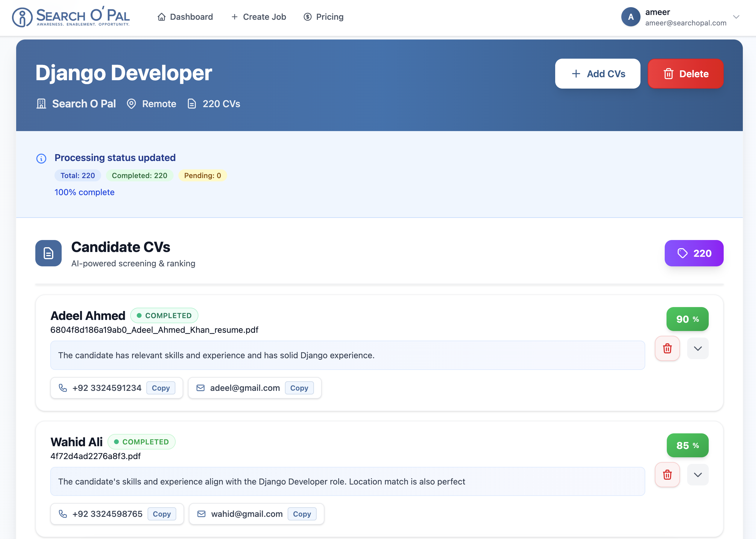The height and width of the screenshot is (539, 756).
Task: Copy phone number +92 3324591234
Action: pyautogui.click(x=161, y=388)
